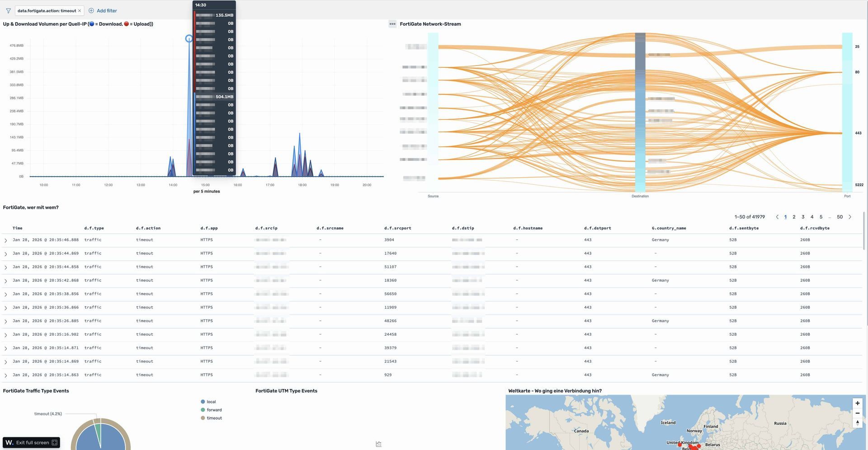
Task: Zoom out on the Weltkarte map
Action: (x=857, y=413)
